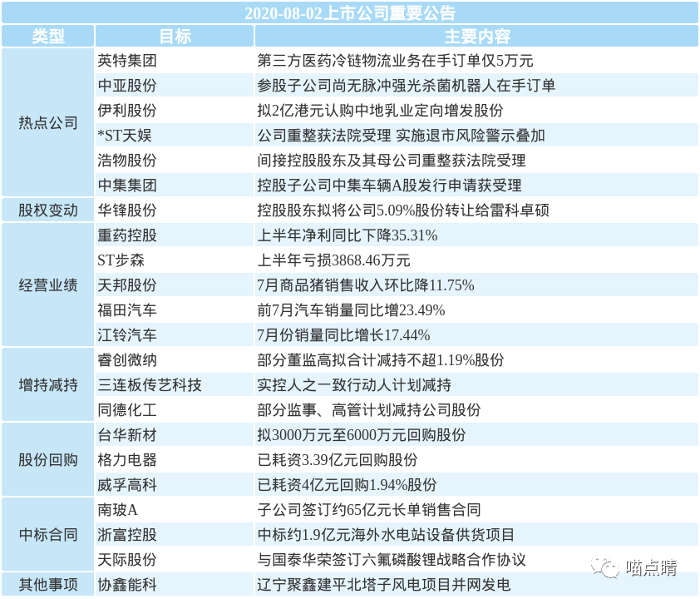Click 拟2亿港元认购中地乳业定向增发股份

click(x=380, y=111)
